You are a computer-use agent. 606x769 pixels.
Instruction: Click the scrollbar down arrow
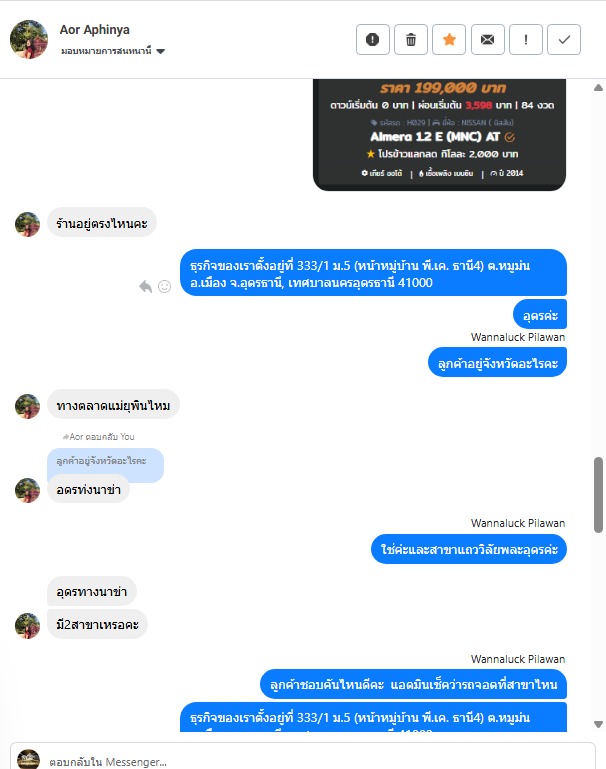click(598, 724)
